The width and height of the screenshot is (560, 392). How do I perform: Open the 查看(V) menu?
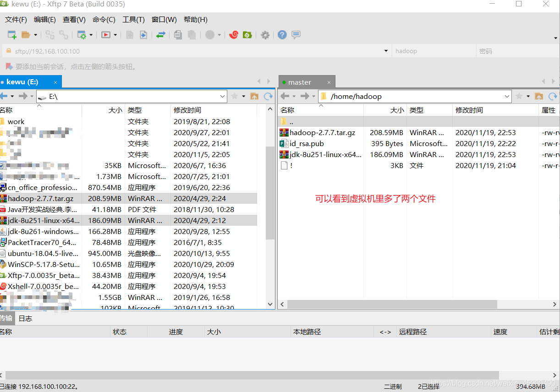74,20
